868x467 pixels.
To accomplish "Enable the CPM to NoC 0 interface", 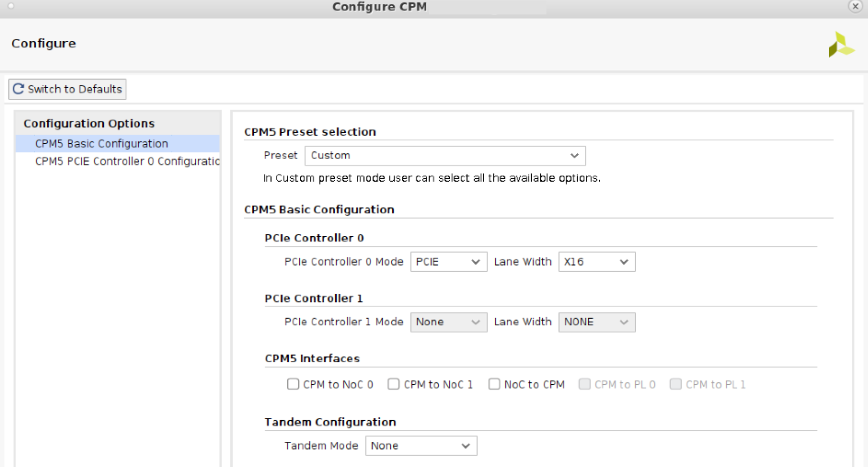I will (293, 384).
